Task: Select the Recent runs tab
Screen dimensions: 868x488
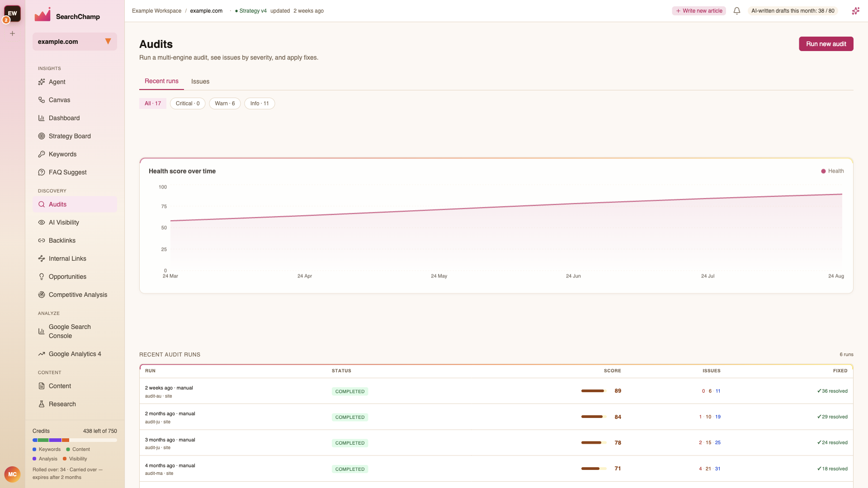Action: click(161, 81)
